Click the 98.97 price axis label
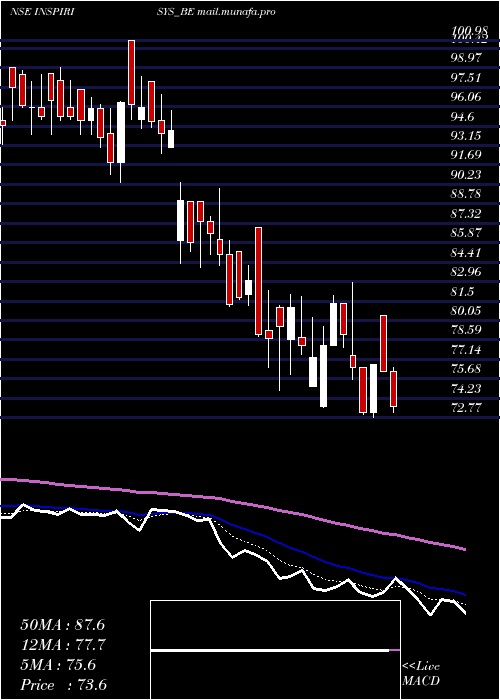500x700 pixels. [x=466, y=58]
